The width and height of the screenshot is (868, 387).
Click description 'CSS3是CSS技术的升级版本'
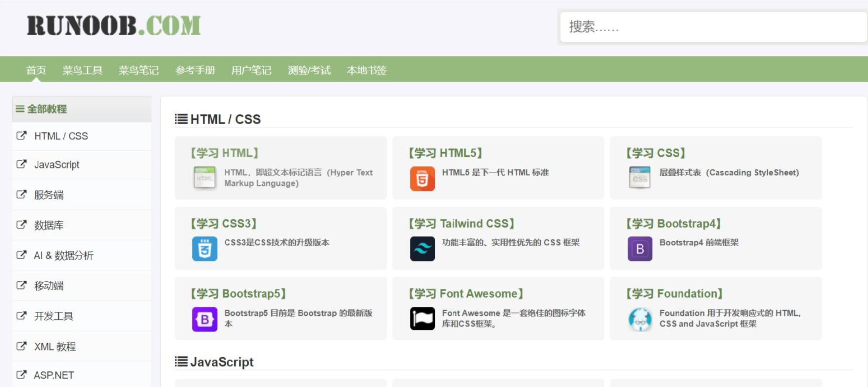pos(277,242)
